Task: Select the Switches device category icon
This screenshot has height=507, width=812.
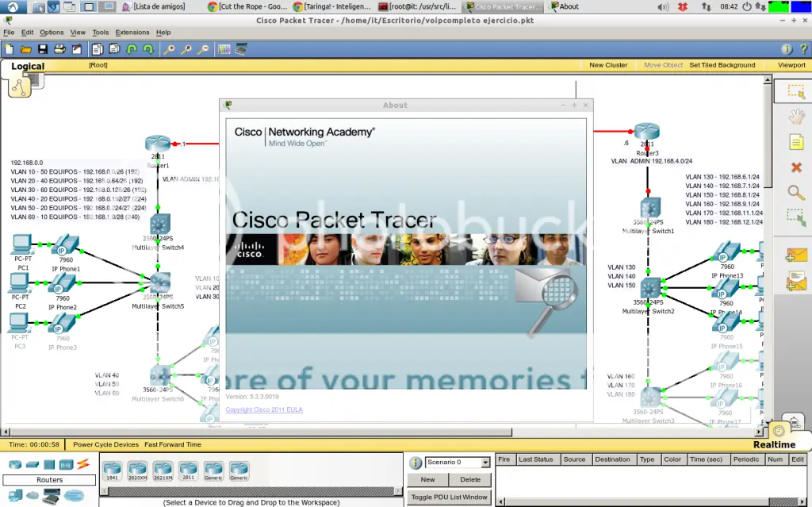Action: point(32,464)
